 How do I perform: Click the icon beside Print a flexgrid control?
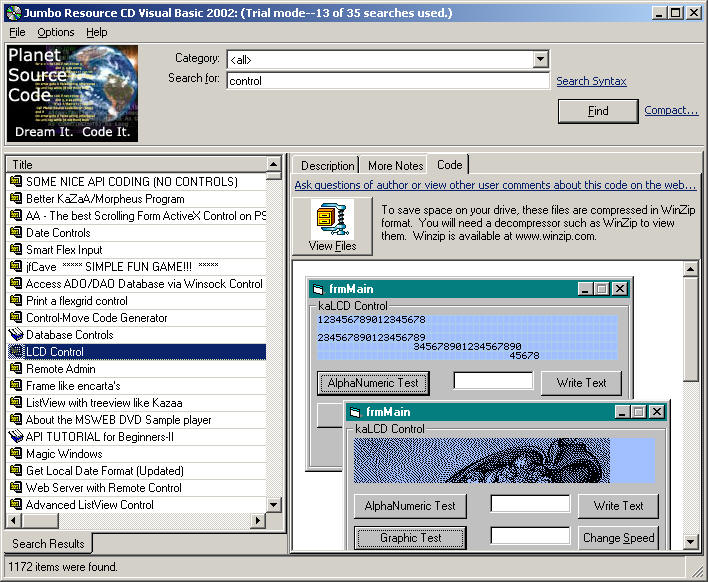pyautogui.click(x=16, y=301)
